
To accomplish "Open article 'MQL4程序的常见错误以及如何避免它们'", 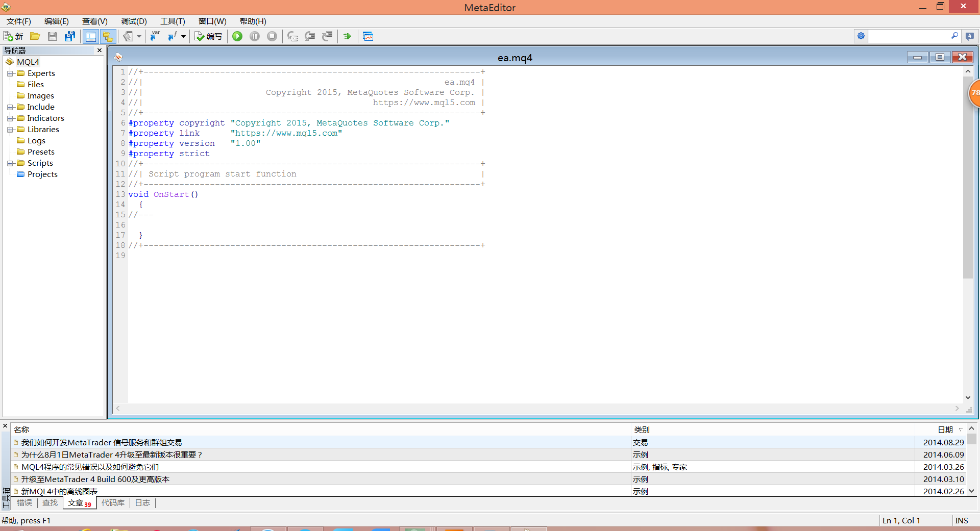I will coord(90,467).
